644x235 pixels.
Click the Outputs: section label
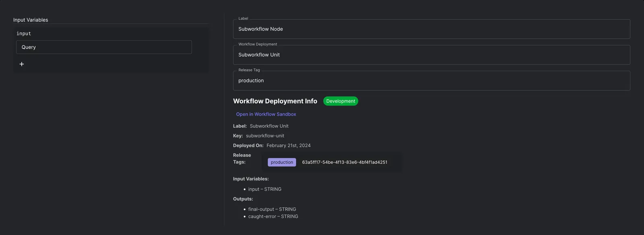(243, 199)
